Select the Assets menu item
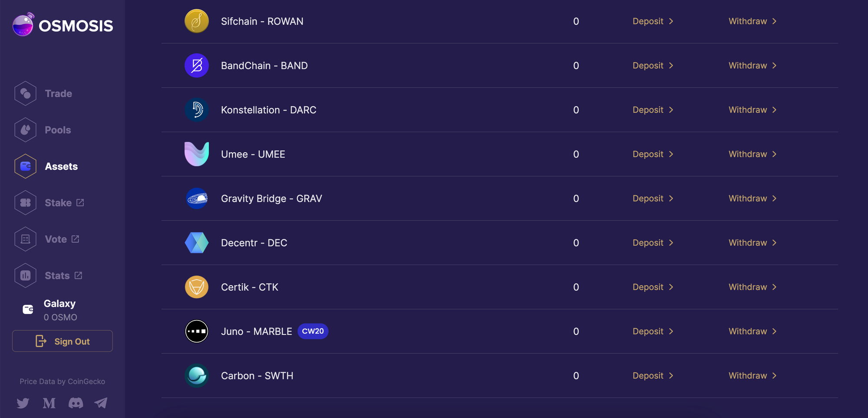 point(46,166)
